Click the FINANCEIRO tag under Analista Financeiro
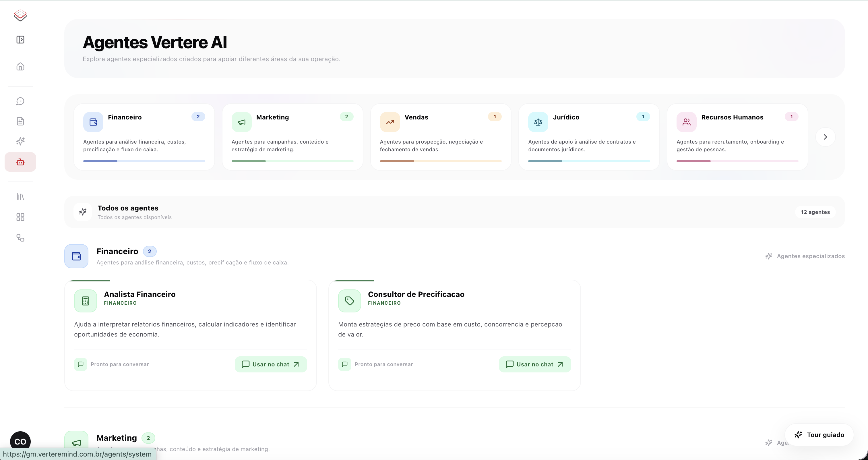868x460 pixels. click(x=120, y=303)
